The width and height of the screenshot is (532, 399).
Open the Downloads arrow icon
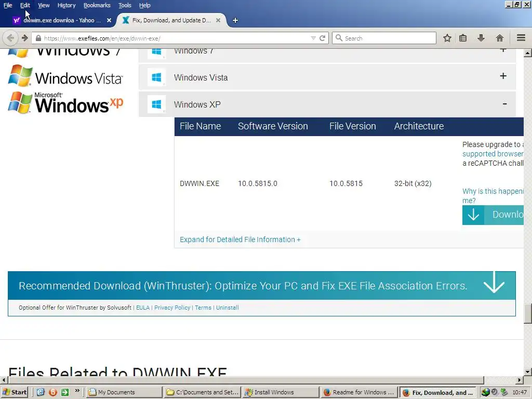(x=481, y=38)
